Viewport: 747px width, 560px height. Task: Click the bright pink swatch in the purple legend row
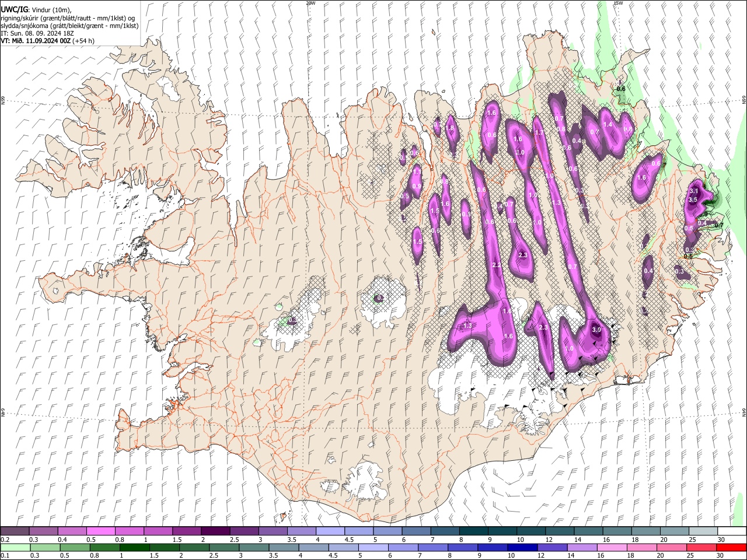point(100,531)
